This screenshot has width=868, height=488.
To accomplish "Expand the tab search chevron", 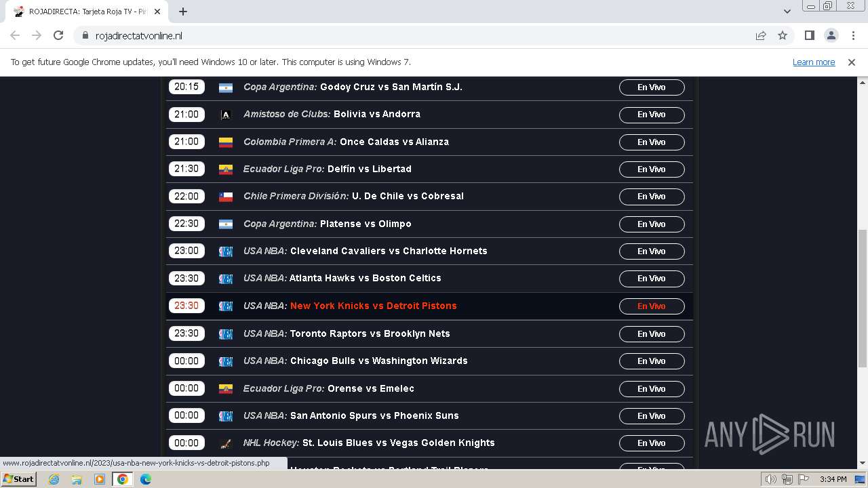I will (787, 12).
